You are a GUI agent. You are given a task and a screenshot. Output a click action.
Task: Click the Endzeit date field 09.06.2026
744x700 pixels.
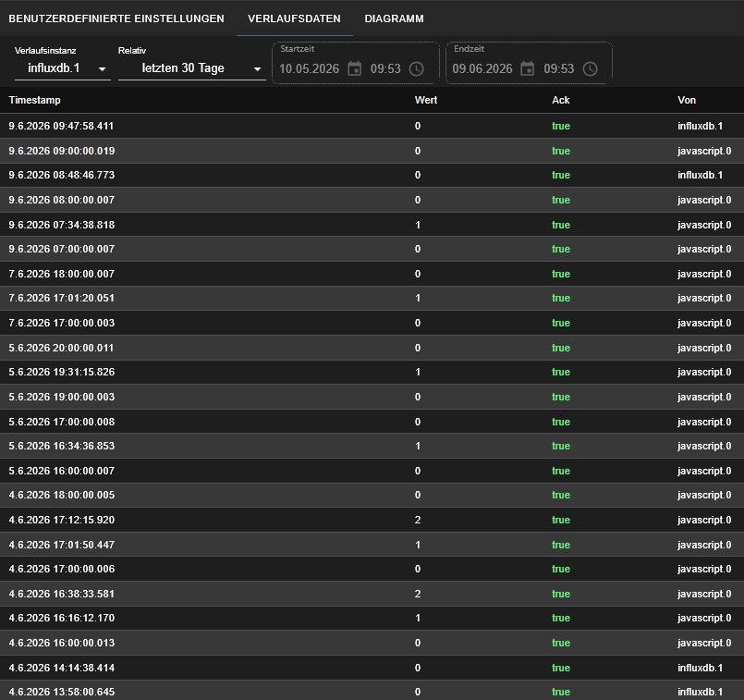482,68
